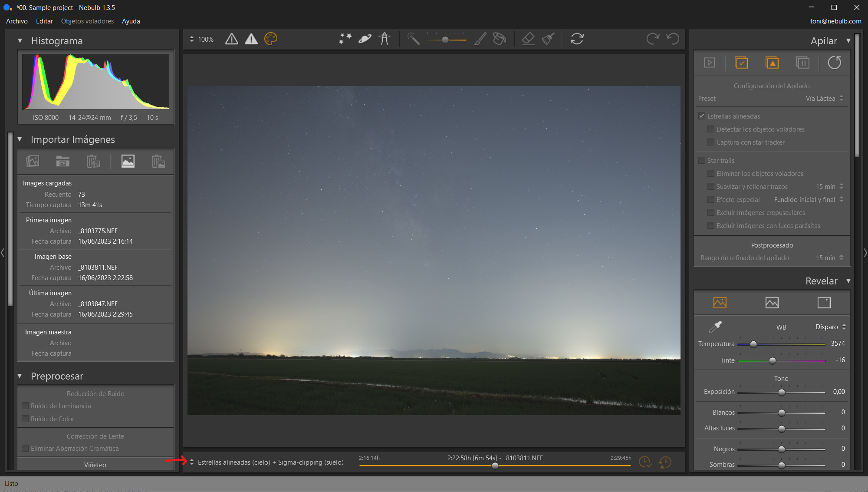This screenshot has height=492, width=868.
Task: Enable Captura con star tracker
Action: 711,142
